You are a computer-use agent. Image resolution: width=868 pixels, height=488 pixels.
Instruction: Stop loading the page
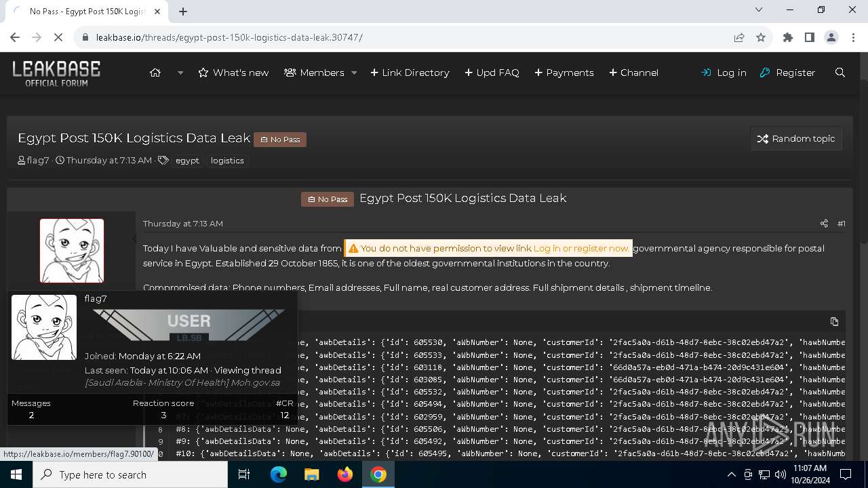click(58, 37)
